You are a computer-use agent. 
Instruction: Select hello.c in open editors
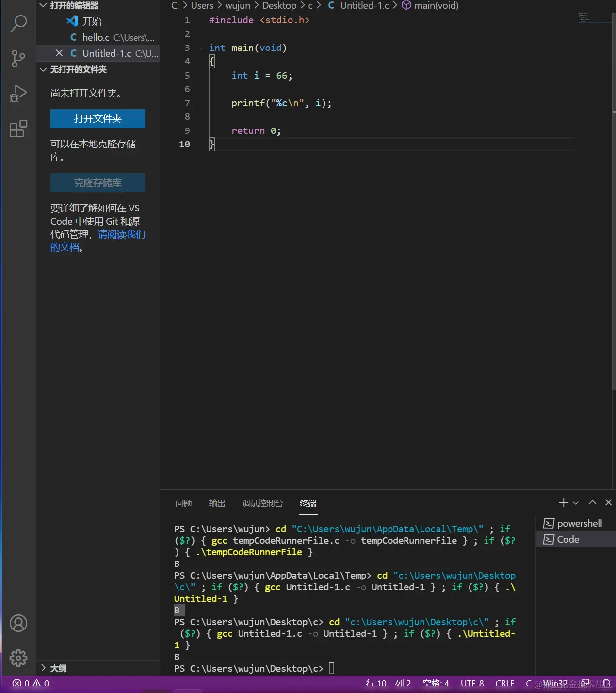pyautogui.click(x=97, y=37)
